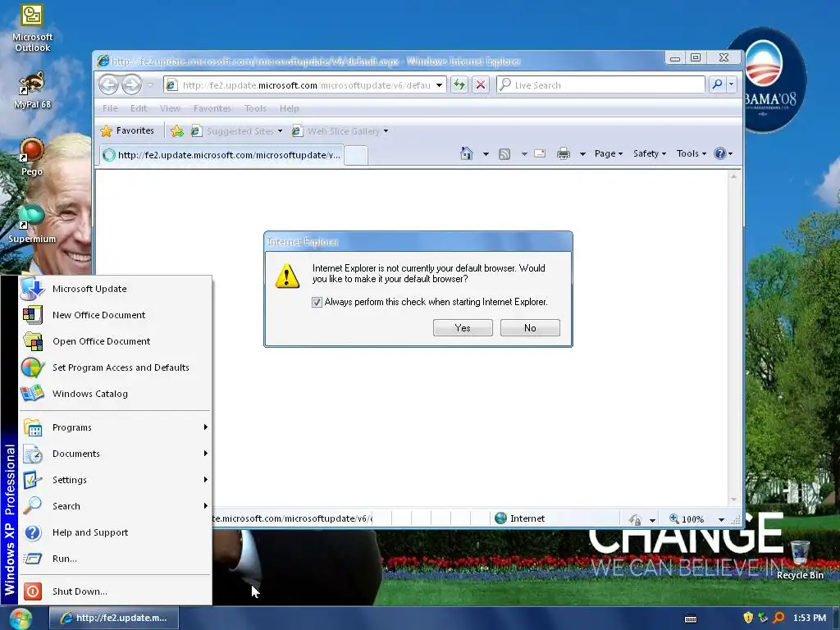Click the Windows Start orb

21,619
